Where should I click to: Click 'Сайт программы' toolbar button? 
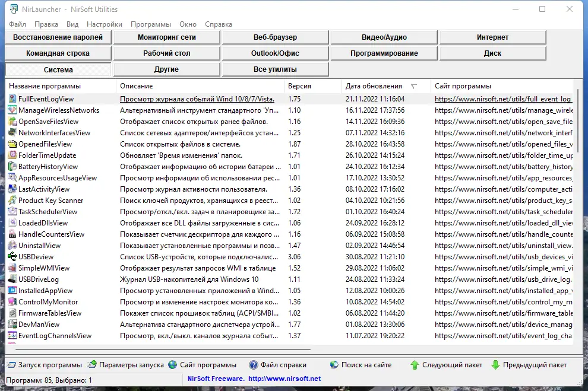click(x=203, y=365)
